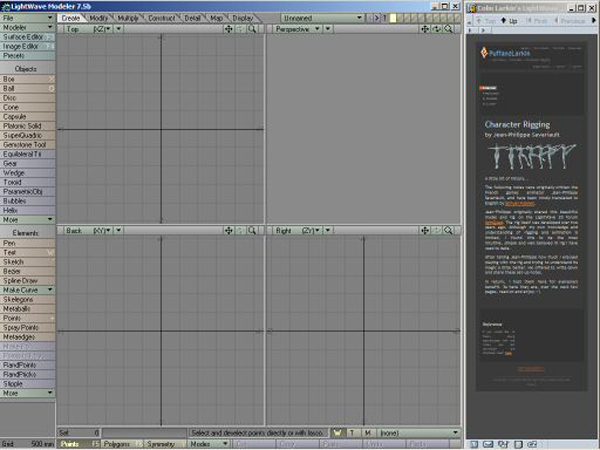Click the rotate icon in Right viewport
The image size is (600, 450).
pos(437,230)
